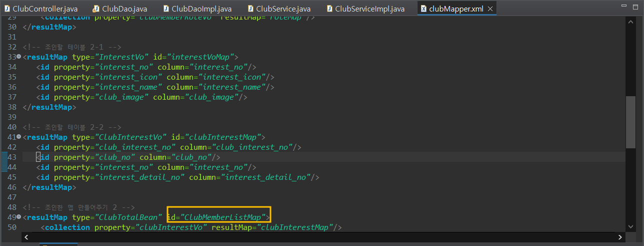
Task: Click the property value "club_interest_no" on line 42
Action: [x=135, y=147]
